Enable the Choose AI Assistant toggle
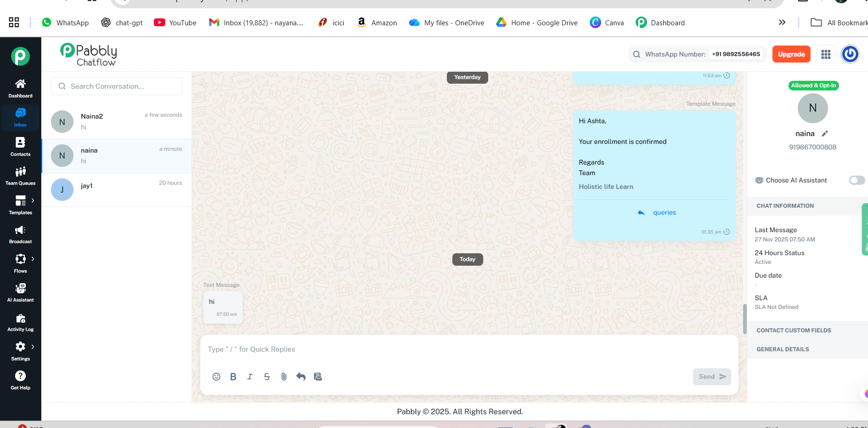Image resolution: width=868 pixels, height=428 pixels. tap(857, 180)
